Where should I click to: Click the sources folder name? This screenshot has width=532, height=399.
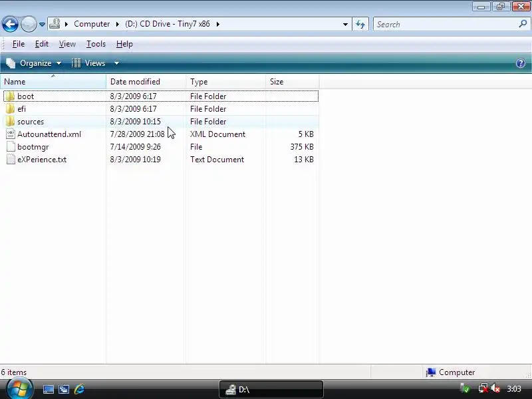point(31,122)
